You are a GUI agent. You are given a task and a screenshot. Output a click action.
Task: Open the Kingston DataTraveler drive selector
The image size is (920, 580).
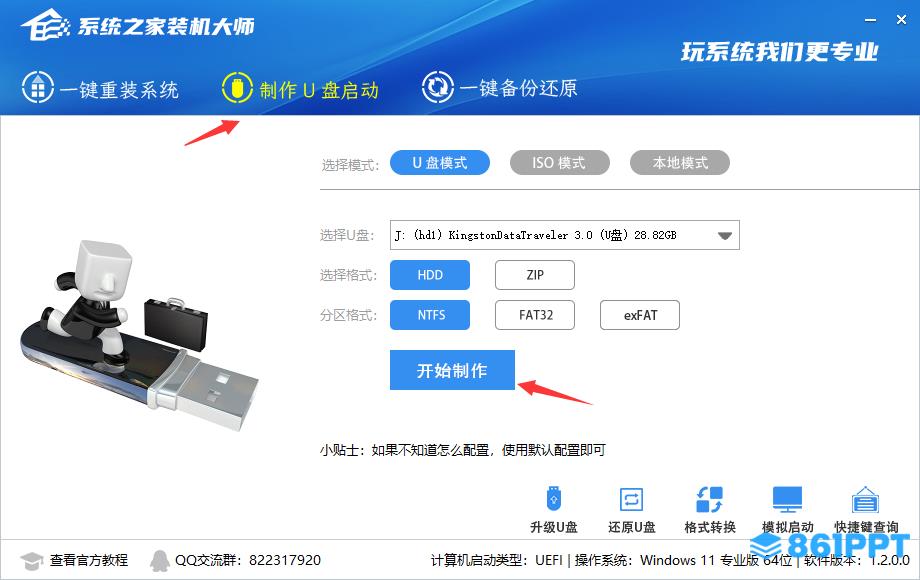click(564, 235)
